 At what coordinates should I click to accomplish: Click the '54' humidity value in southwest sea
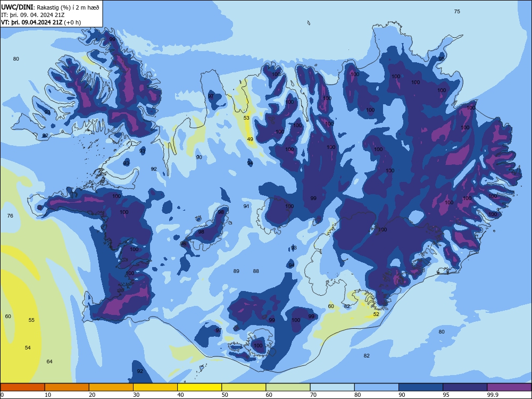(28, 347)
